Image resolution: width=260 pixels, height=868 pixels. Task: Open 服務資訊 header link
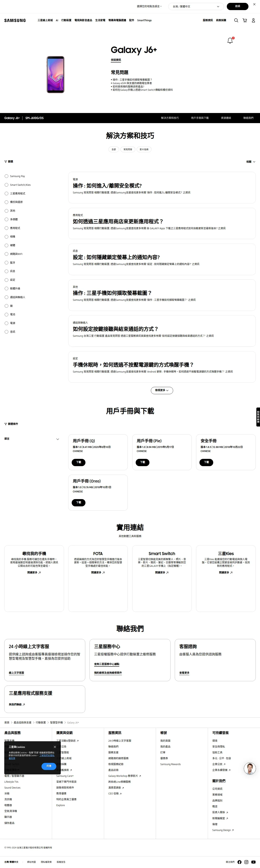208,21
